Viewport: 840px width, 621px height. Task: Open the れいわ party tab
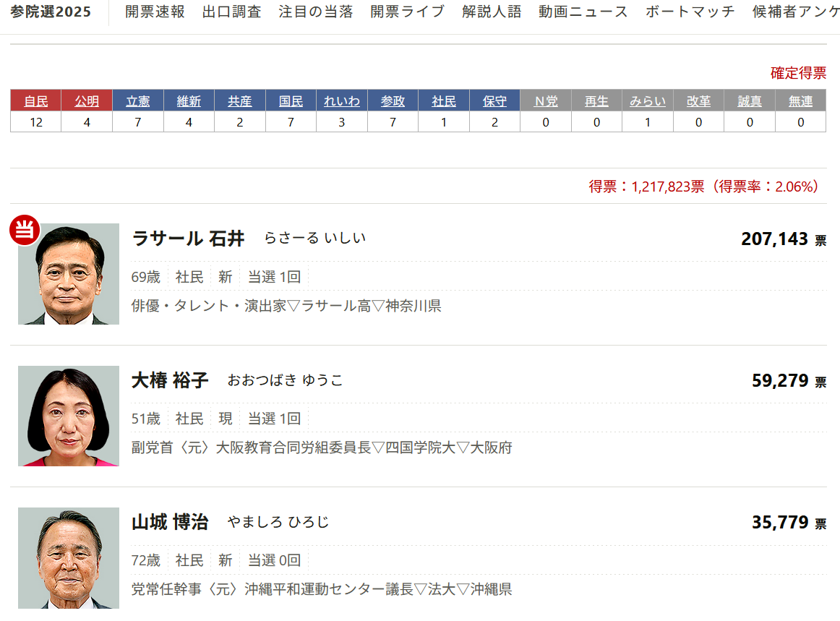[x=342, y=101]
